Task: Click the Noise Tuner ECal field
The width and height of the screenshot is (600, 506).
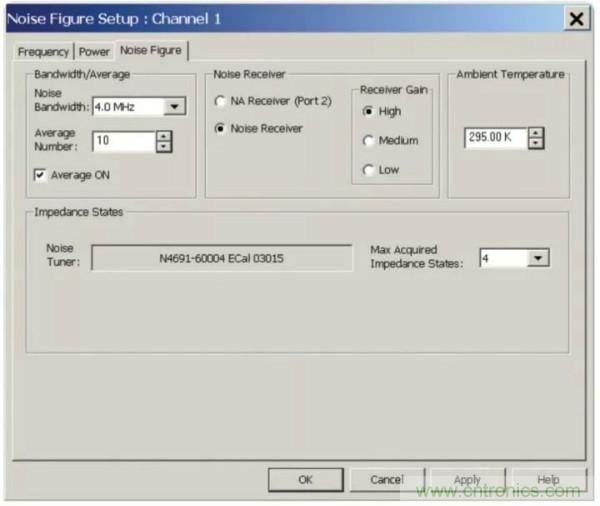Action: point(221,258)
